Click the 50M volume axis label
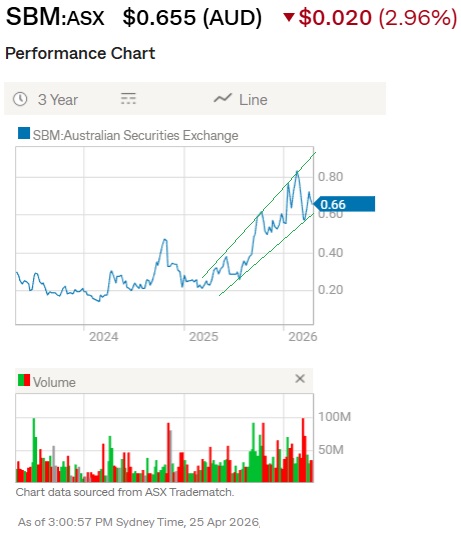The width and height of the screenshot is (461, 533). pyautogui.click(x=331, y=450)
